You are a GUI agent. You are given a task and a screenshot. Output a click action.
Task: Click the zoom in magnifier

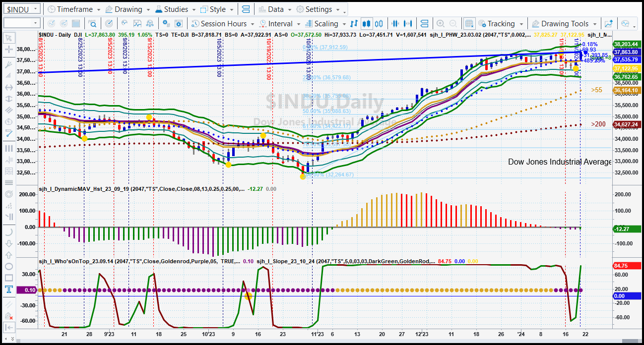click(x=440, y=23)
